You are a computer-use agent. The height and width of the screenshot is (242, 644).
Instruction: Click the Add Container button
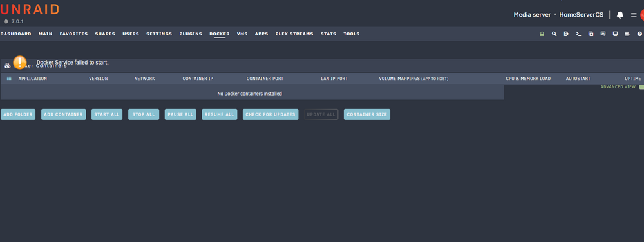[x=64, y=114]
